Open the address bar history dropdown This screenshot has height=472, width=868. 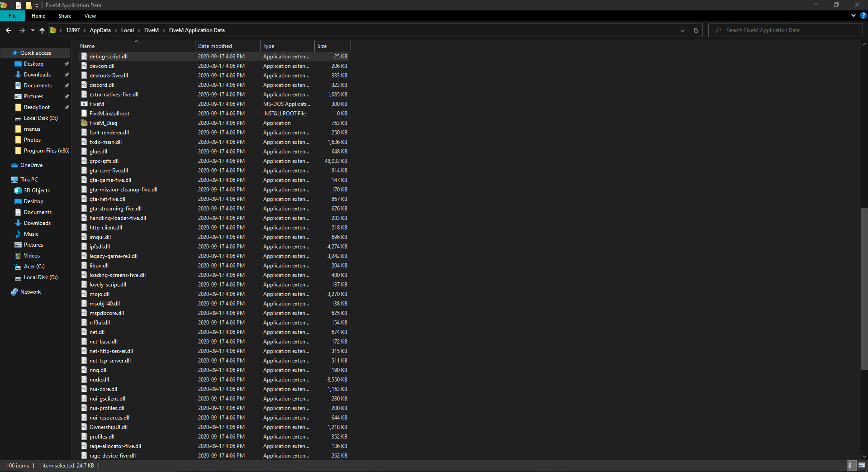(x=682, y=30)
